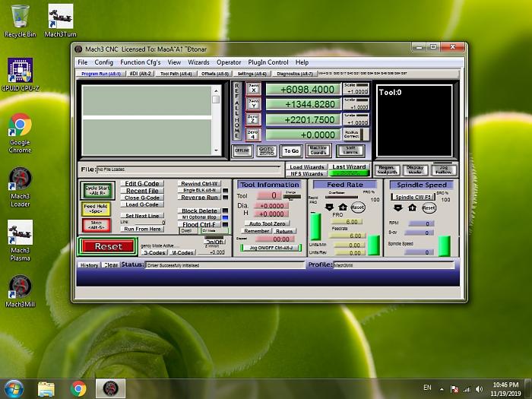Open the Recycle Bin desktop icon

click(20, 21)
